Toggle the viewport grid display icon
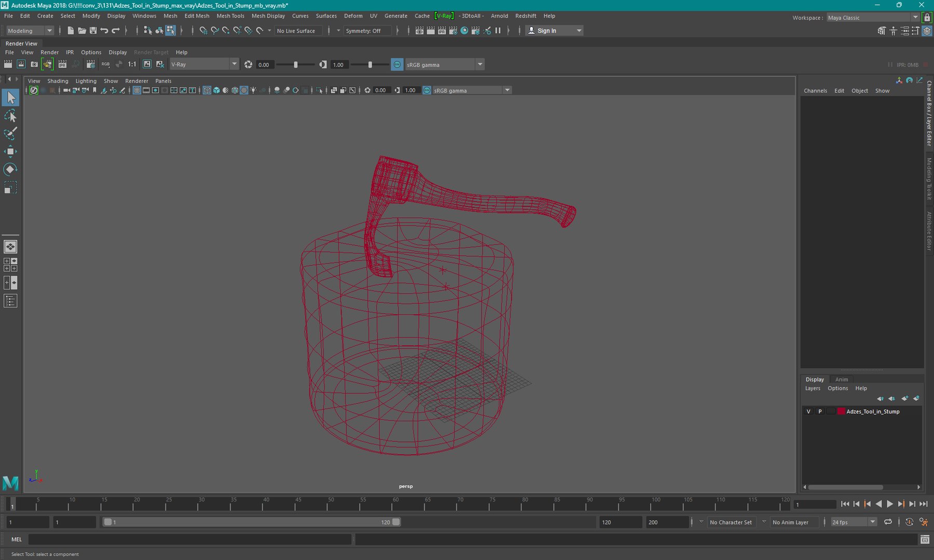 pyautogui.click(x=137, y=90)
